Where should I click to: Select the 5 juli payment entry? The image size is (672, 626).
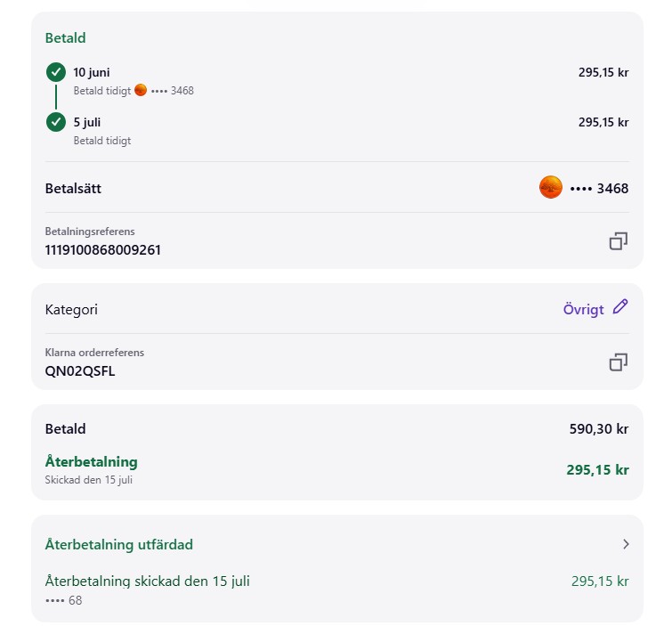coord(89,122)
